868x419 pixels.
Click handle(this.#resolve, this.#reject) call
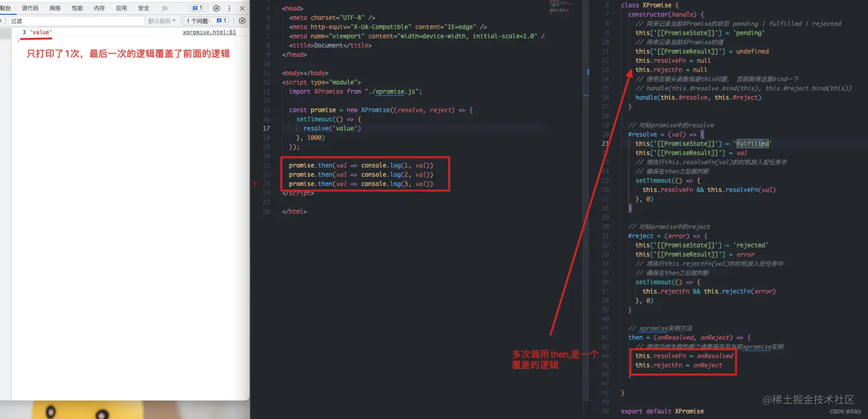coord(698,98)
